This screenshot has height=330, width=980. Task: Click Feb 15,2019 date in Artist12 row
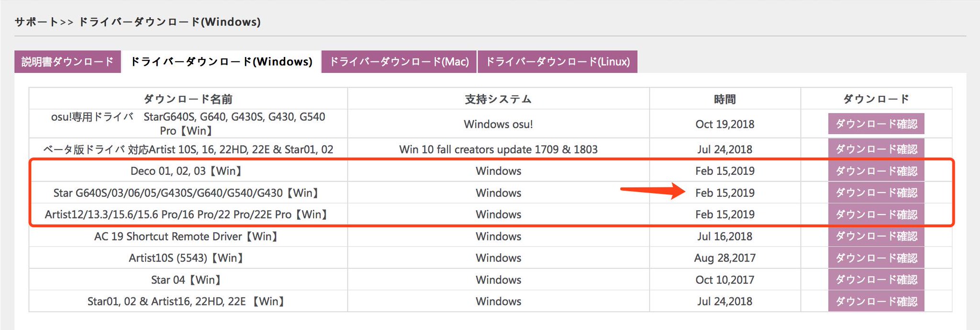coord(724,215)
